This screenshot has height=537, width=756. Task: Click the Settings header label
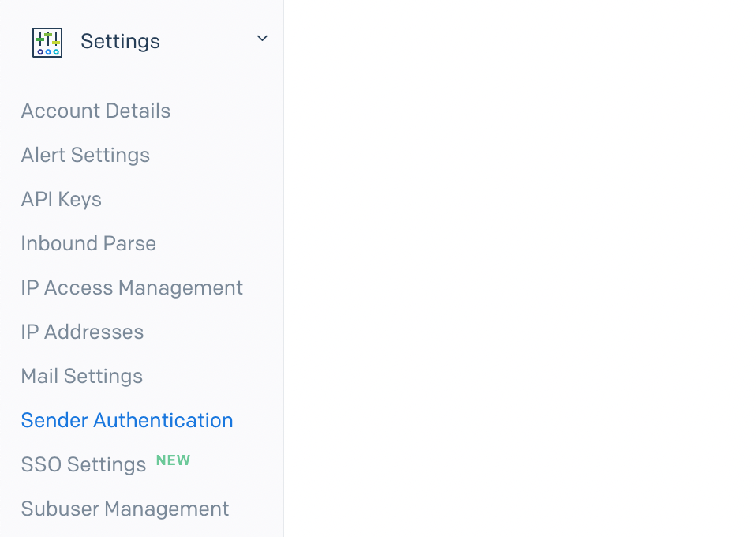[x=119, y=41]
